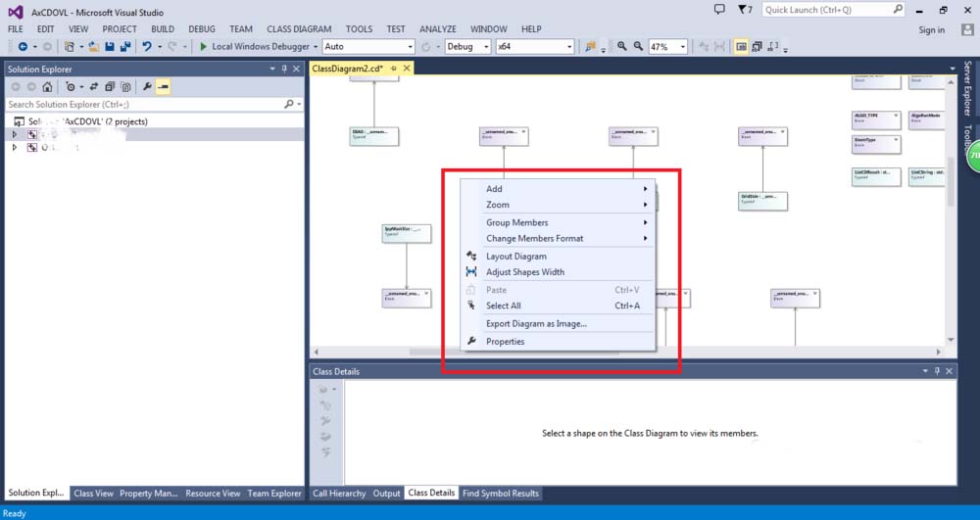Choose Export Diagram as Image from menu
This screenshot has height=520, width=980.
(x=536, y=323)
